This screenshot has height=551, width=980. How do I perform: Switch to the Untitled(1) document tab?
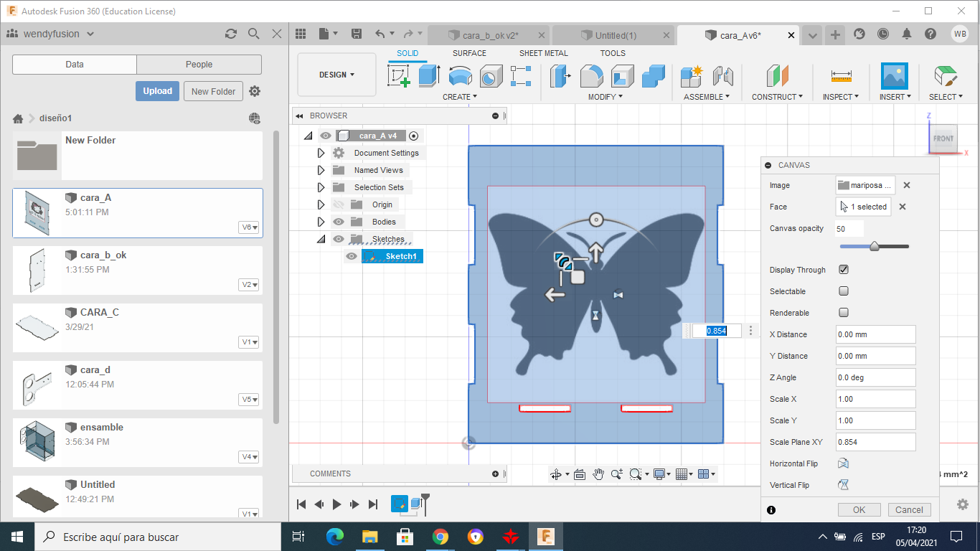point(616,35)
